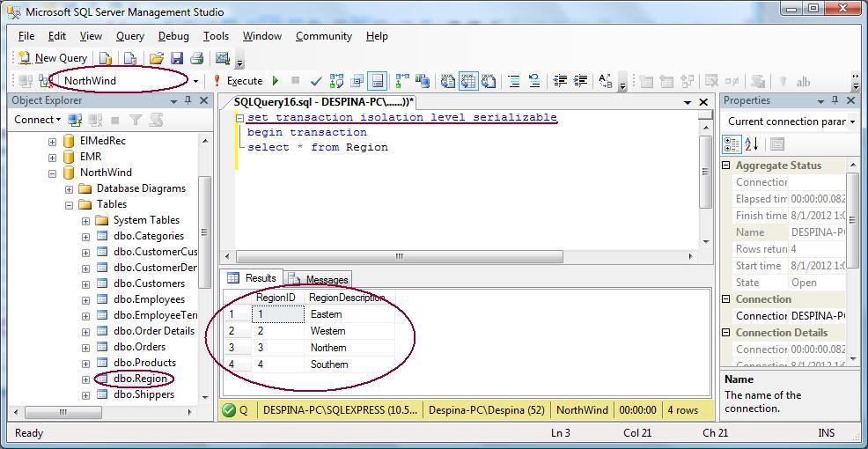The height and width of the screenshot is (449, 868).
Task: Uncomment the selected lines
Action: (534, 81)
